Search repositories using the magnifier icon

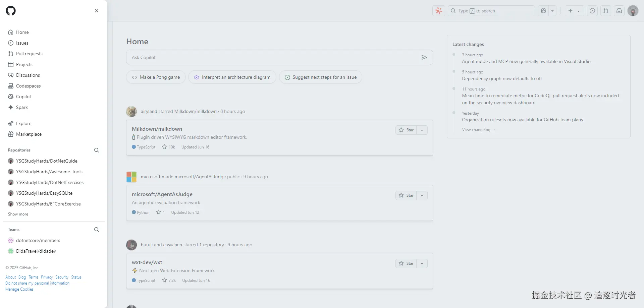click(x=97, y=150)
